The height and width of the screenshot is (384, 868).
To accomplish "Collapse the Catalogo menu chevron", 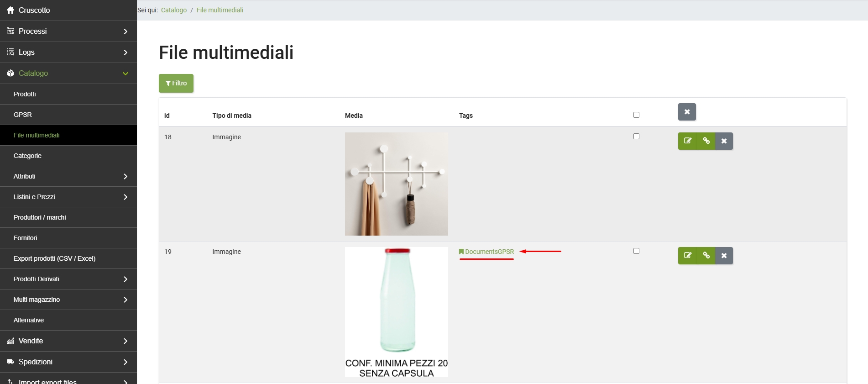I will [125, 74].
